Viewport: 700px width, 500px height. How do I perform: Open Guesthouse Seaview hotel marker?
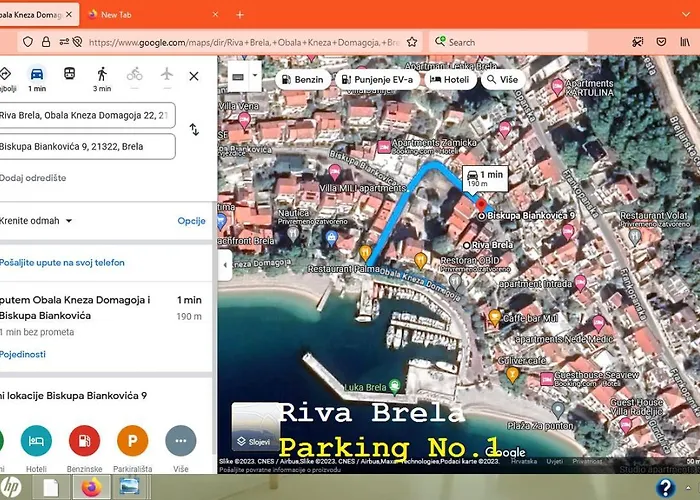click(547, 379)
